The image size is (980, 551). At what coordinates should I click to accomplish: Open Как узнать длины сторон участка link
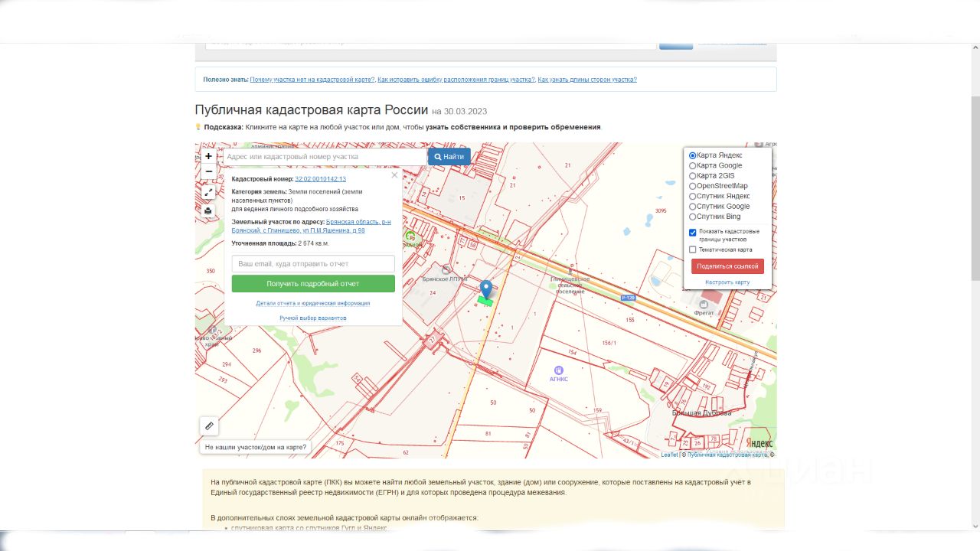[x=587, y=80]
